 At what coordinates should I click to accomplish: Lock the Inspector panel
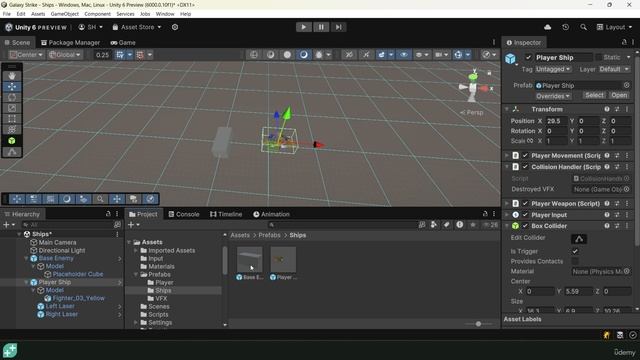[624, 42]
